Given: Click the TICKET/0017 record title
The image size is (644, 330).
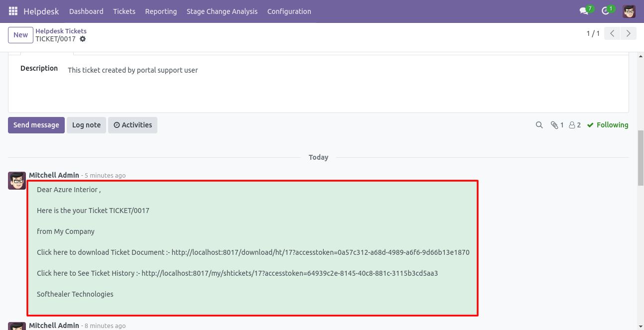Looking at the screenshot, I should pos(55,39).
